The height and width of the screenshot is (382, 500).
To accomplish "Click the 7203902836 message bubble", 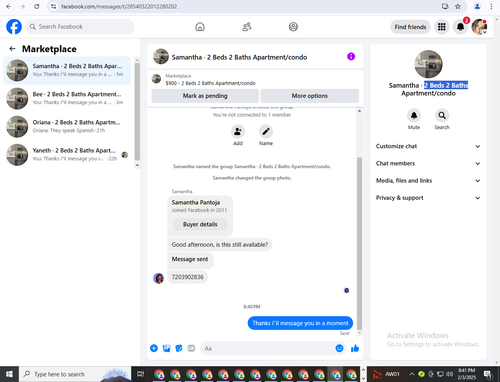I will [188, 277].
